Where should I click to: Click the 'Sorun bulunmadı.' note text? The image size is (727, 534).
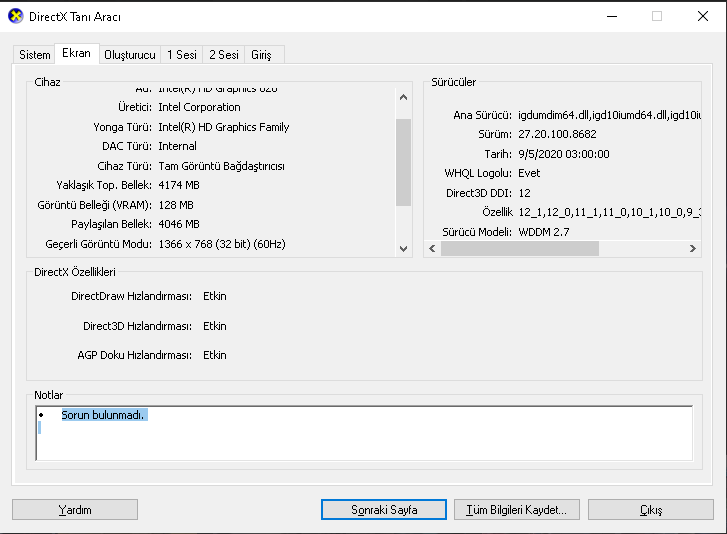click(x=102, y=415)
